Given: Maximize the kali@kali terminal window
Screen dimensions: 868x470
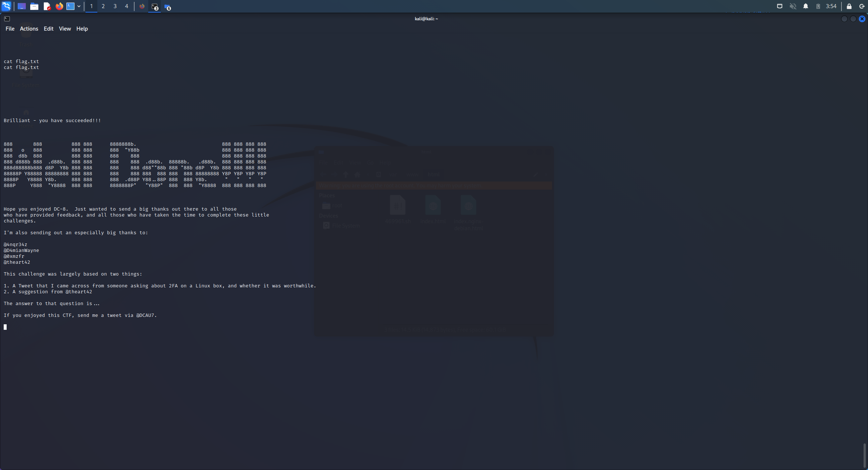Looking at the screenshot, I should [853, 19].
